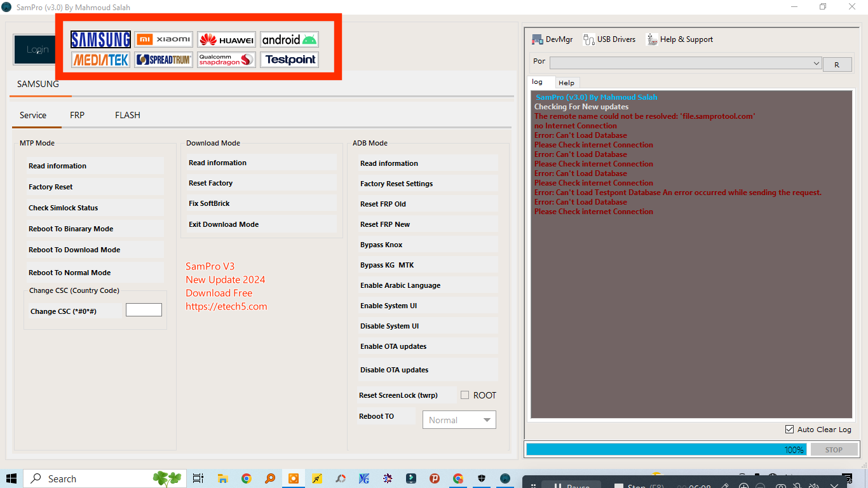Viewport: 868px width, 488px height.
Task: Open the Reboot TO Normal dropdown
Action: (459, 420)
